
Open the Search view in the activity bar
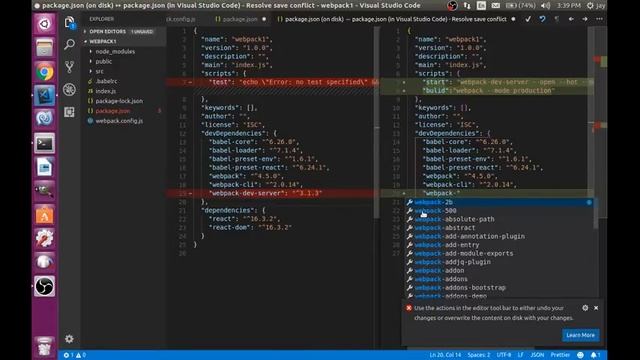[x=69, y=44]
